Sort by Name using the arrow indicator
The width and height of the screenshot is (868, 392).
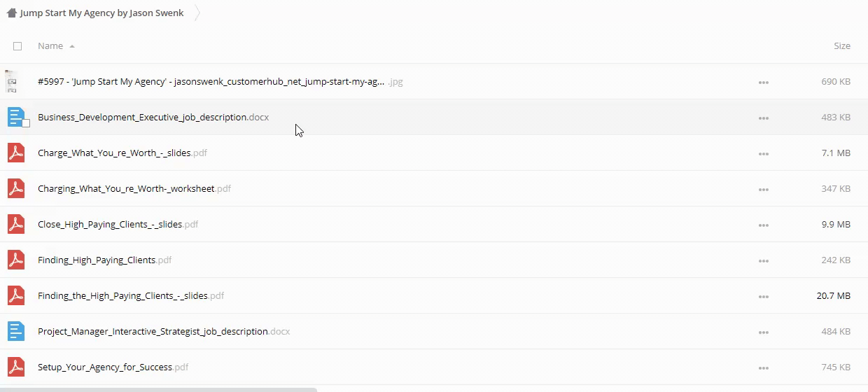click(x=72, y=46)
